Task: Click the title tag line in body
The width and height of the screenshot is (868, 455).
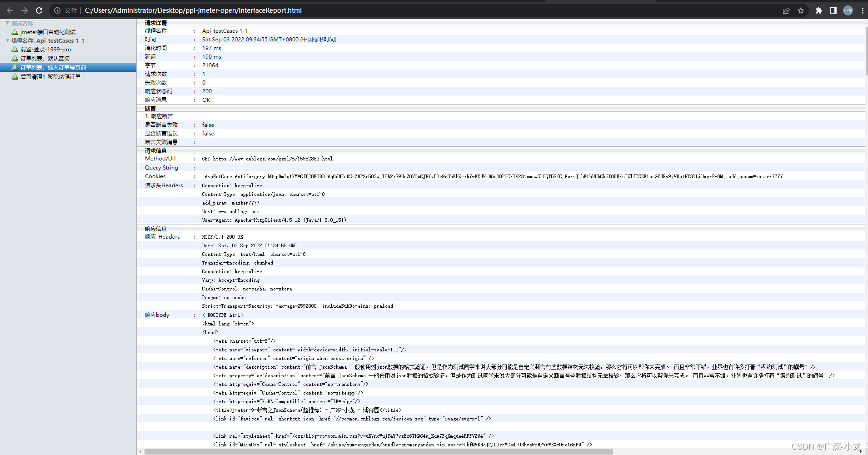Action: 307,410
